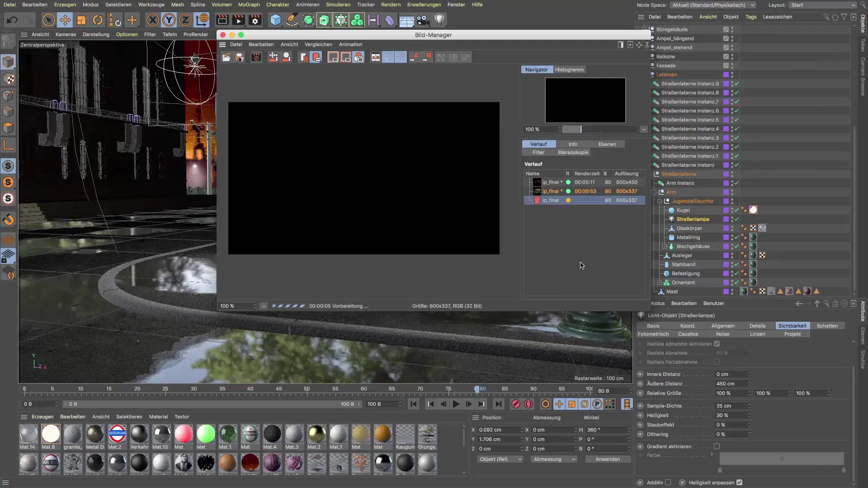The image size is (868, 488).
Task: Add a light object with bulb icon
Action: [x=439, y=20]
